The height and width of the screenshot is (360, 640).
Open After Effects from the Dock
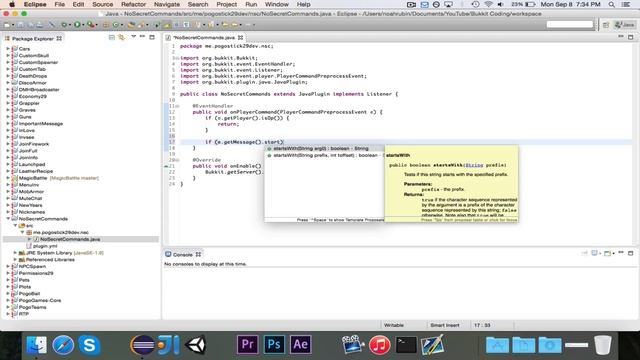(300, 345)
